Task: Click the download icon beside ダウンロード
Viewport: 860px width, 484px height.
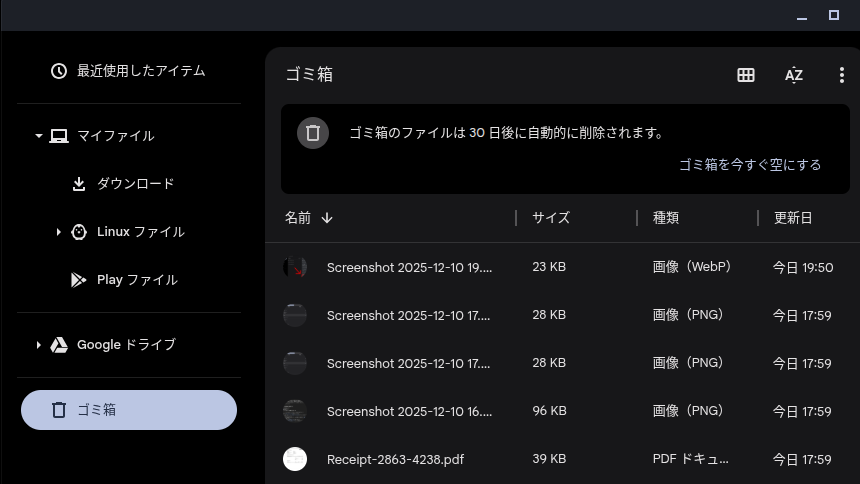Action: 79,184
